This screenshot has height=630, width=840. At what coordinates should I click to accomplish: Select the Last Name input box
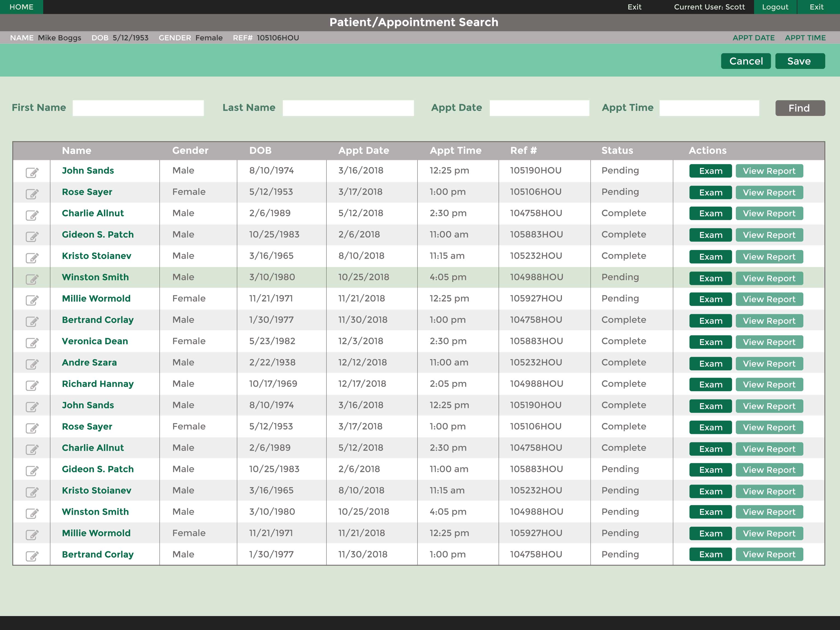point(348,107)
